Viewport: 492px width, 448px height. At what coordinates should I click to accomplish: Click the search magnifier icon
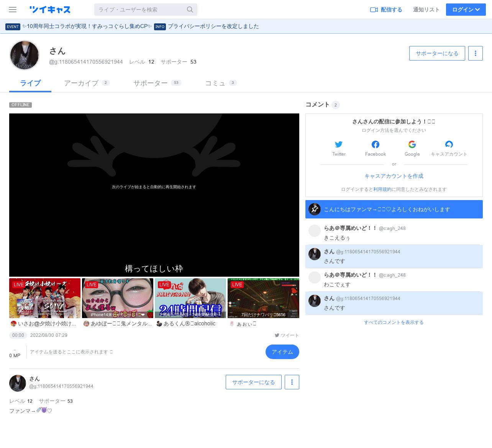tap(190, 10)
